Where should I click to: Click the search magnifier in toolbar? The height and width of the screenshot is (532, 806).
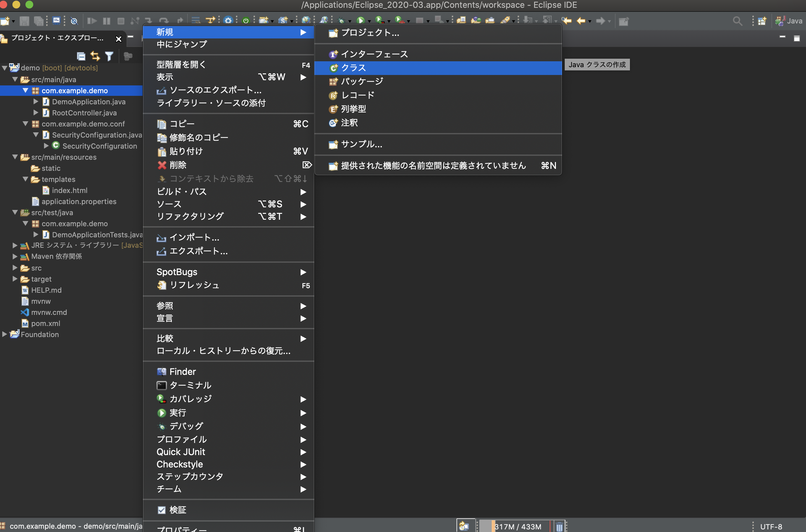[x=737, y=21]
